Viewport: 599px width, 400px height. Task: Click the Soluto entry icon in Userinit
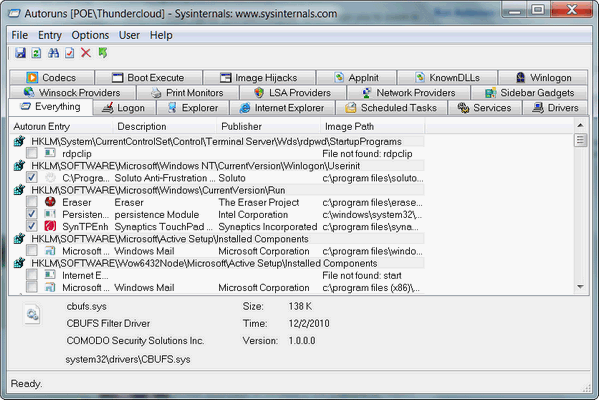50,178
